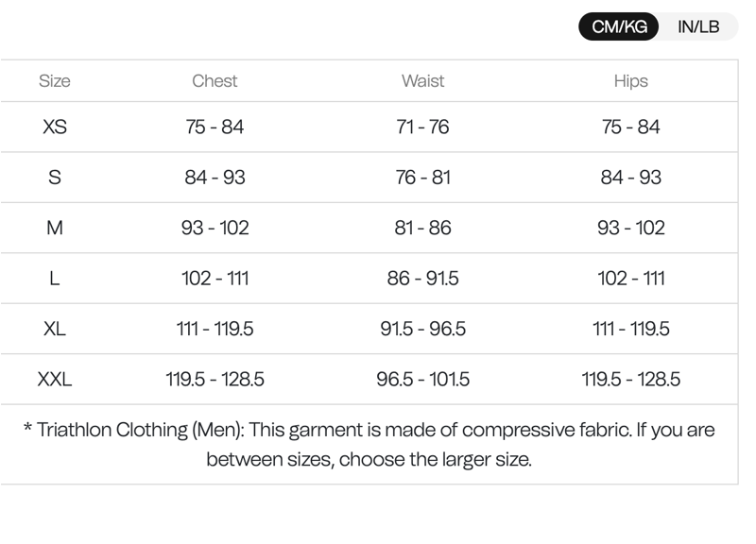Click the XS waist value 71 - 76
Image resolution: width=756 pixels, height=544 pixels.
[x=422, y=127]
